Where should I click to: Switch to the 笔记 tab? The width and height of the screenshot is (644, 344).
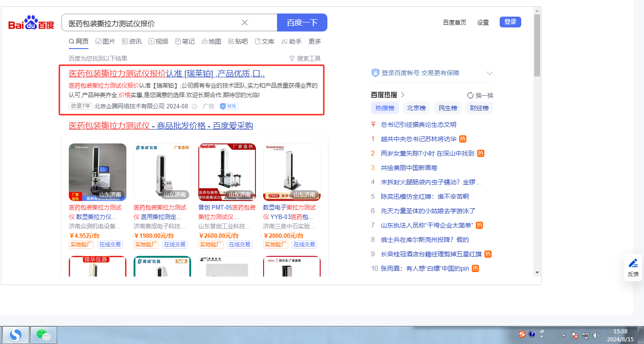[x=185, y=41]
